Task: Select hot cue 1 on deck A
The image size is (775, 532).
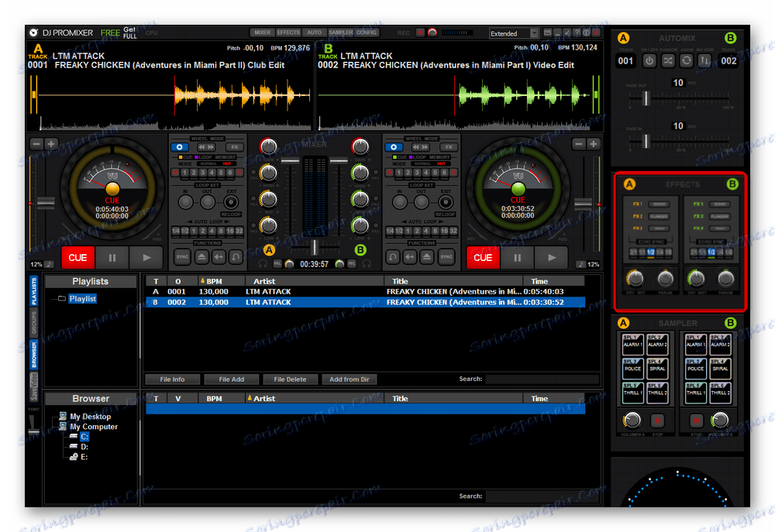Action: [x=184, y=173]
